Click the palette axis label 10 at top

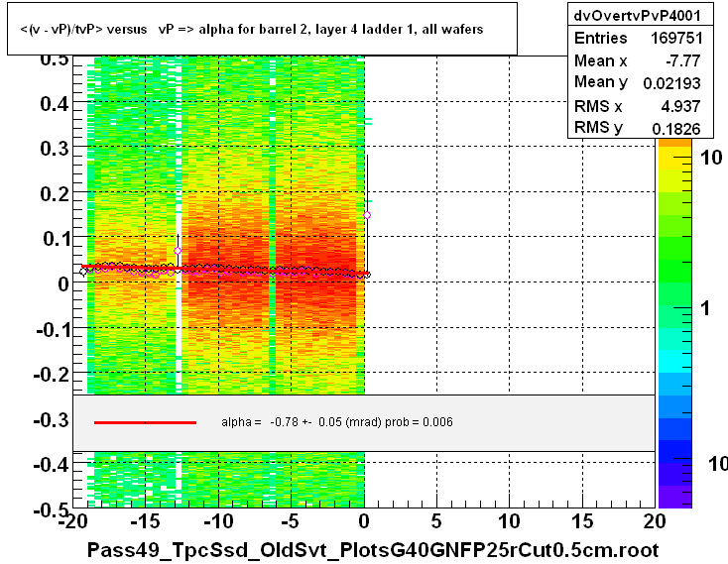tap(711, 158)
